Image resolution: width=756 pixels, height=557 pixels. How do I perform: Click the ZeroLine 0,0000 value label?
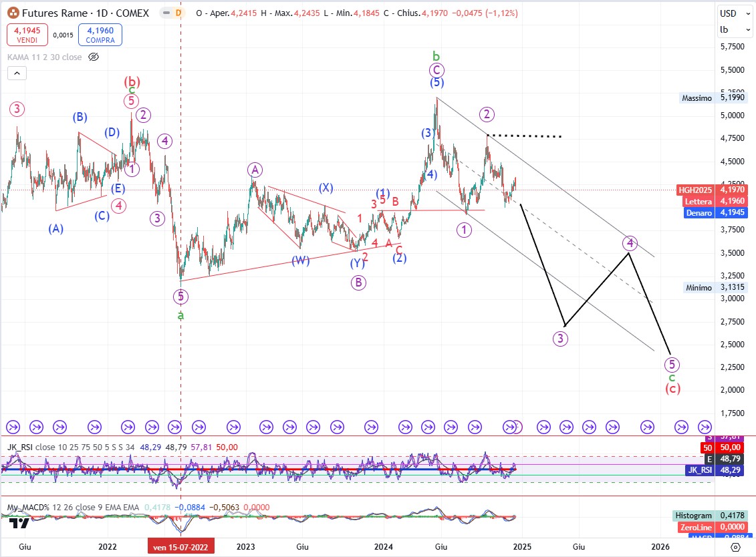tap(713, 527)
